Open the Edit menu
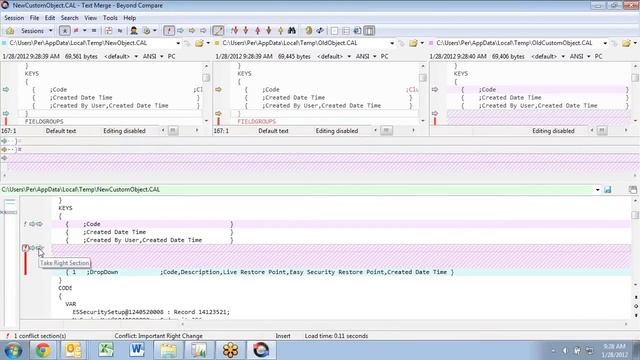This screenshot has width=640, height=360. tap(50, 18)
